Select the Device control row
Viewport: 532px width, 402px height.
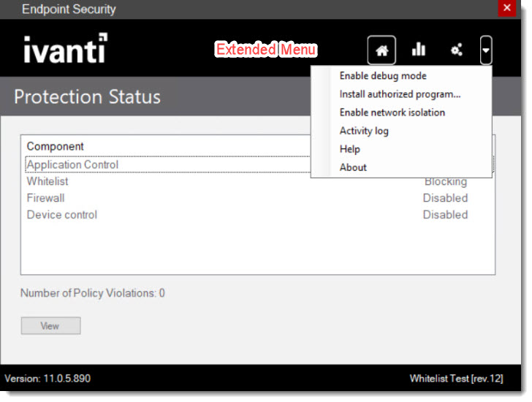click(x=62, y=215)
